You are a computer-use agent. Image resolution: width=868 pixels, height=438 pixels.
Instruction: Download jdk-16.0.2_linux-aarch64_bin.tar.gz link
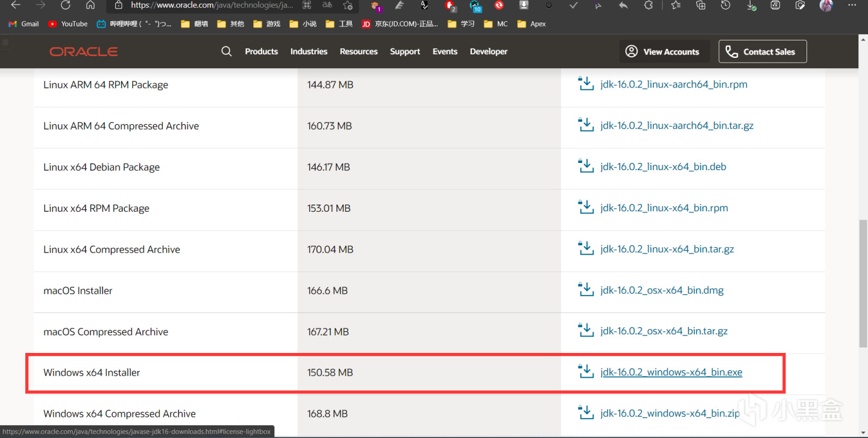[677, 125]
